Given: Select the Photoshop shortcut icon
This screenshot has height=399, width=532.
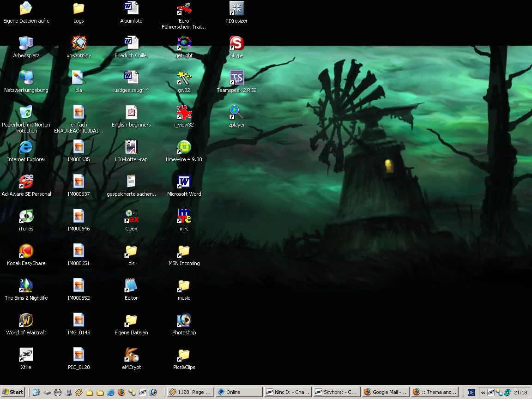Looking at the screenshot, I should 184,320.
